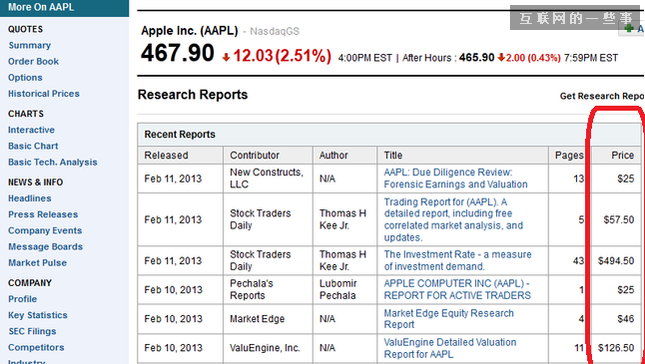Image resolution: width=645 pixels, height=364 pixels.
Task: Open Press Releases
Action: 43,214
